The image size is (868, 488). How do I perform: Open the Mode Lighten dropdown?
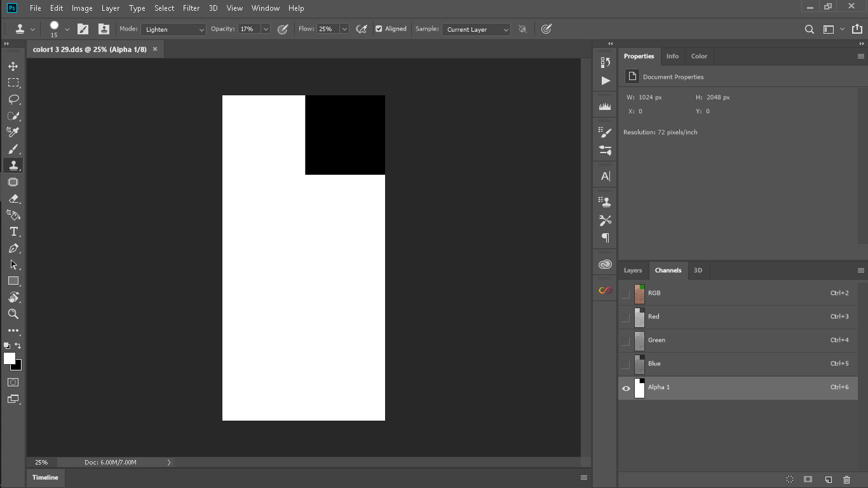coord(173,29)
